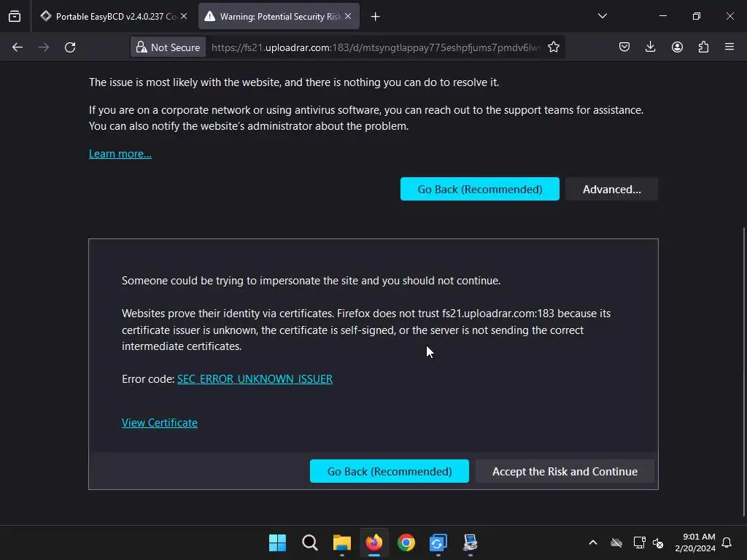Open the Not Secure site info panel
This screenshot has height=560, width=747.
pyautogui.click(x=169, y=47)
